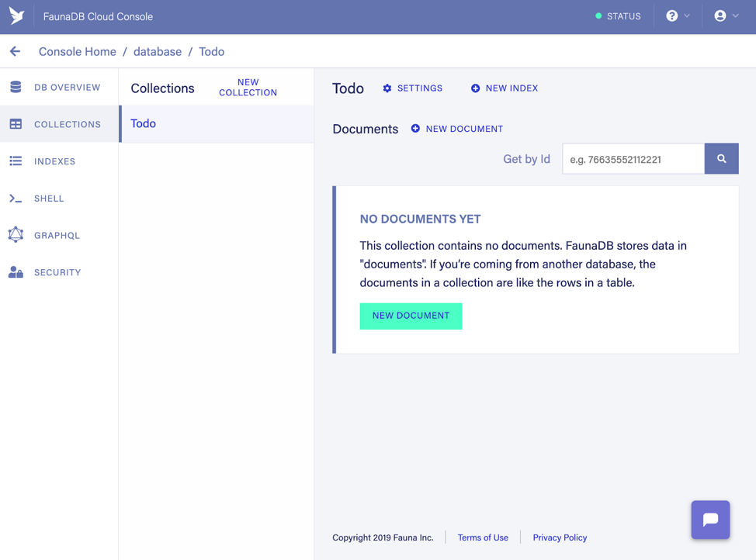Click the user account avatar icon
This screenshot has height=560, width=756.
pos(720,16)
